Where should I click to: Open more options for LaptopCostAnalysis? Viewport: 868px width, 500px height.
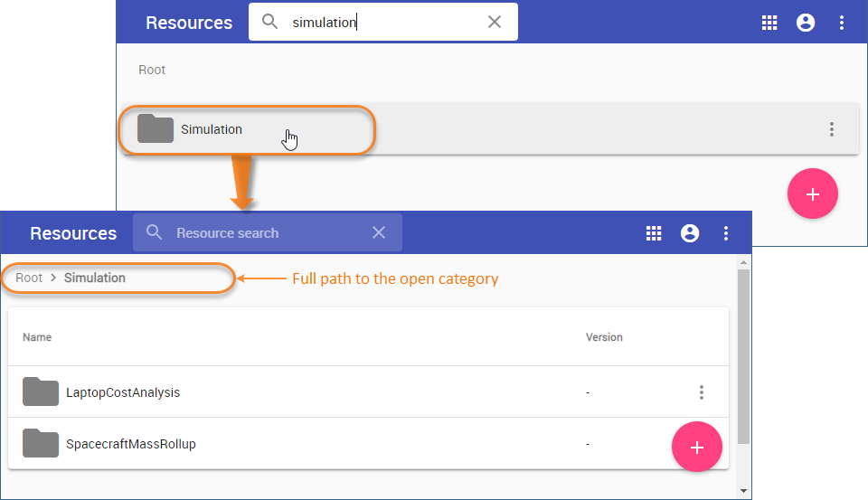(x=702, y=392)
